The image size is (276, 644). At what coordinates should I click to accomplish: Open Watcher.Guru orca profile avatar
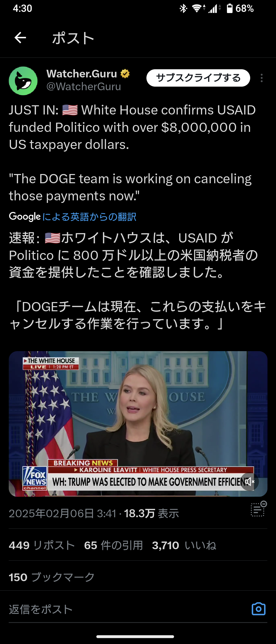pos(23,81)
